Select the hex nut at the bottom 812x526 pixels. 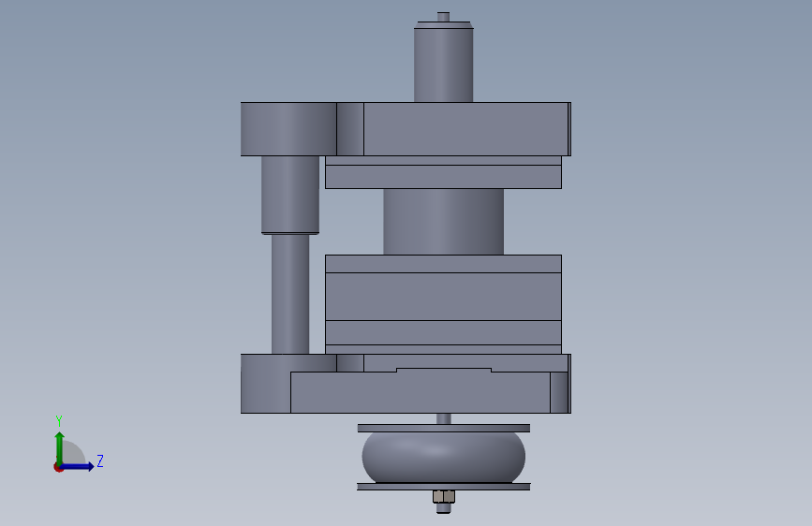tap(444, 496)
